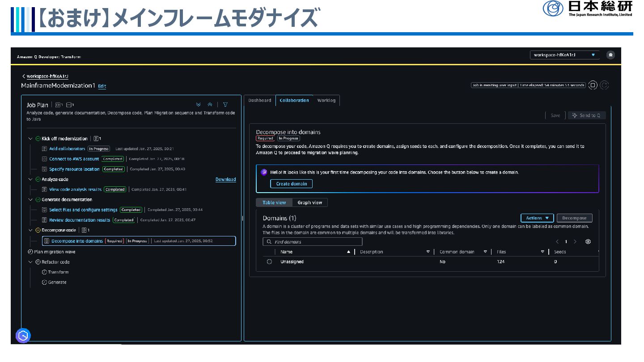Open the domains table settings gear
This screenshot has height=362, width=644.
(588, 241)
